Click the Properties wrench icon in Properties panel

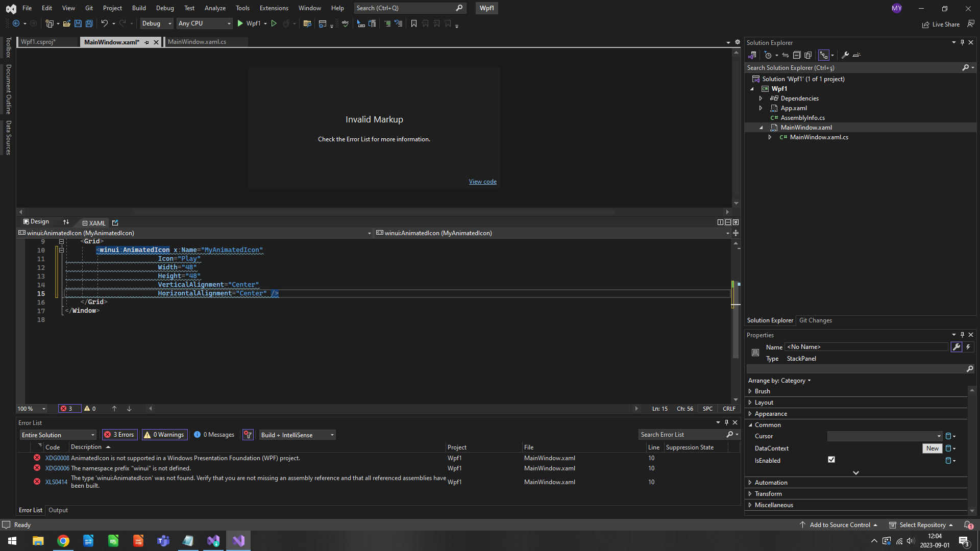957,347
